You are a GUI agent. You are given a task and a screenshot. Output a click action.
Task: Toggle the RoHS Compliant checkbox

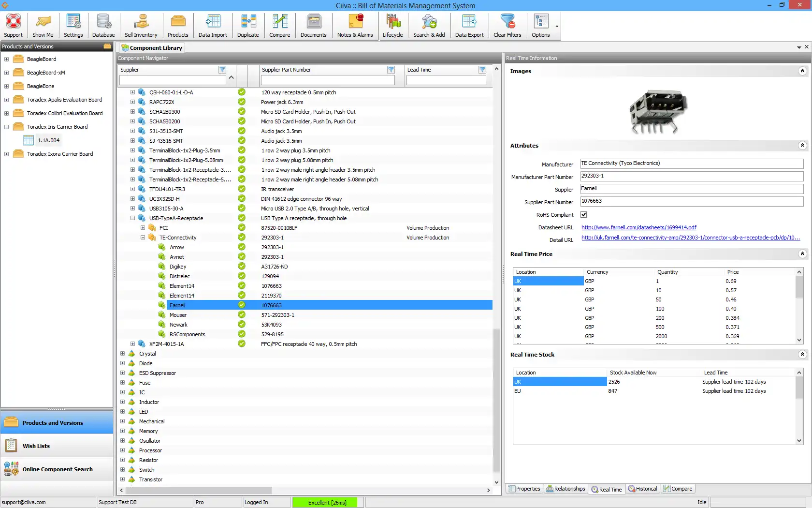584,215
